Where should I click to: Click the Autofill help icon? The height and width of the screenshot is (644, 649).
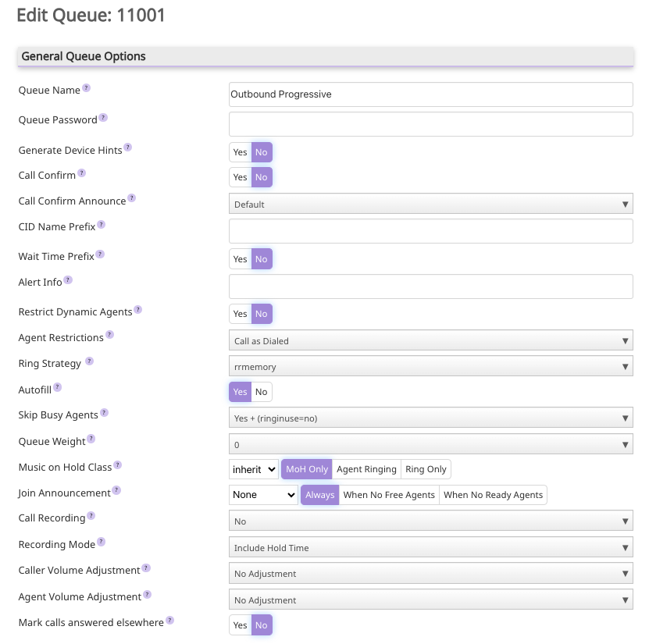57,386
